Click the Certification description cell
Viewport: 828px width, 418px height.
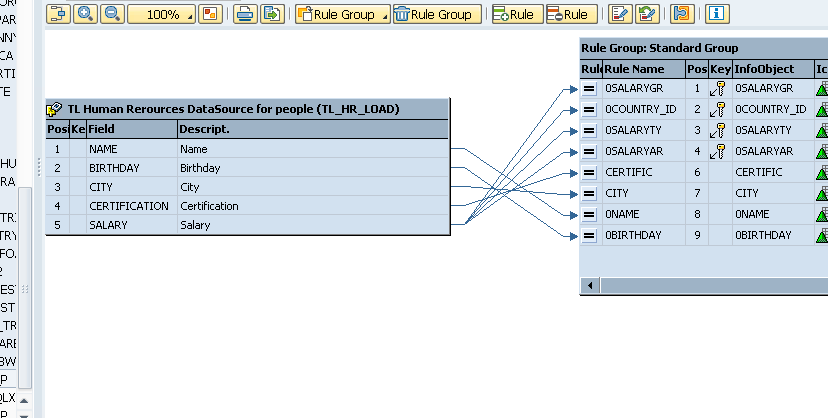tap(313, 206)
